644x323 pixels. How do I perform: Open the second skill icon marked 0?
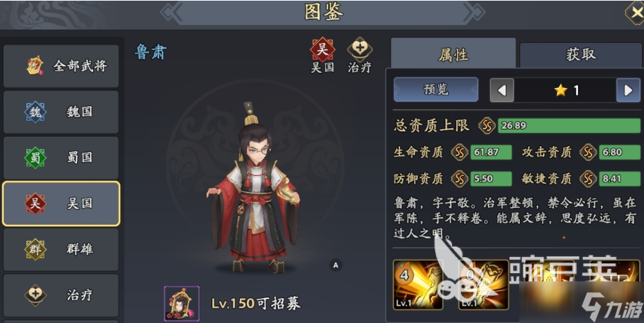[483, 285]
